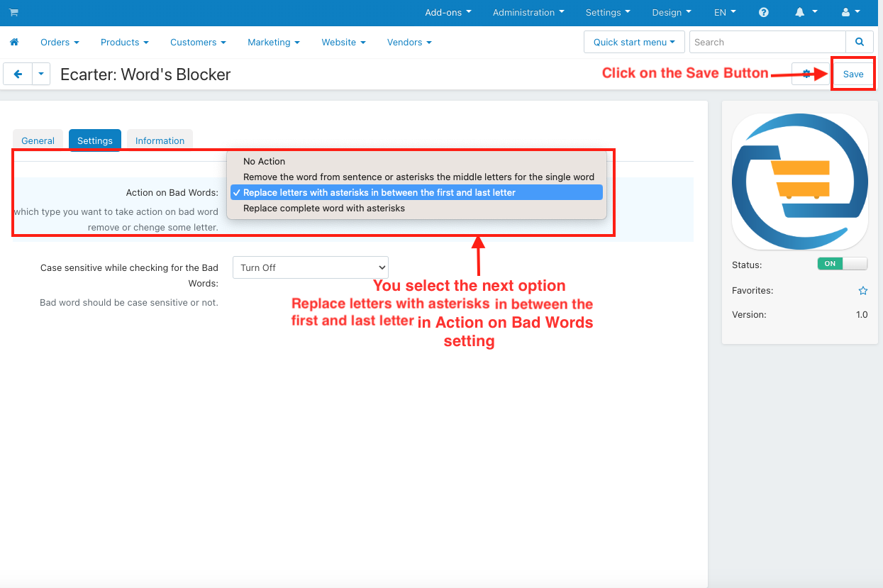Choose Replace complete word with asterisks
Viewport: 883px width, 588px height.
click(416, 208)
